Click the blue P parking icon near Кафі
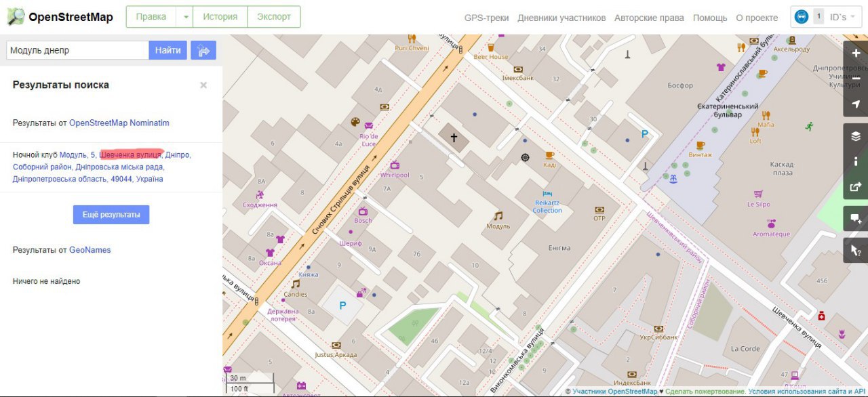868x397 pixels. pyautogui.click(x=645, y=134)
